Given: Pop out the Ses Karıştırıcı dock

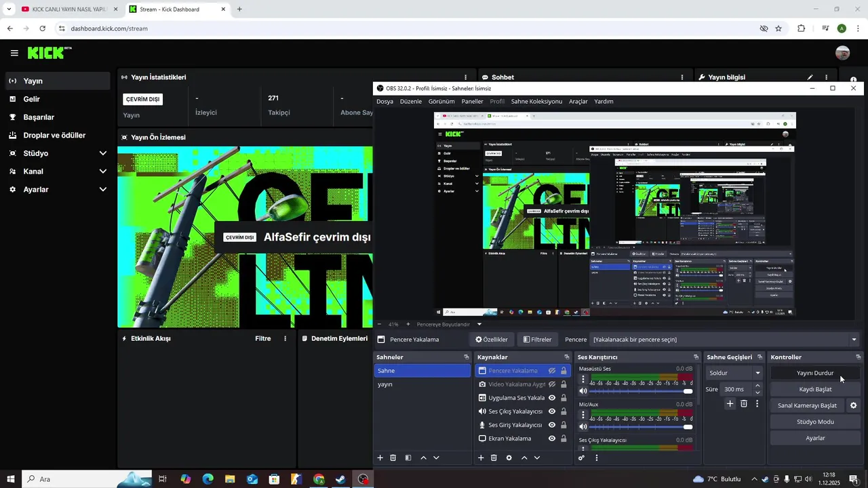Looking at the screenshot, I should [696, 357].
